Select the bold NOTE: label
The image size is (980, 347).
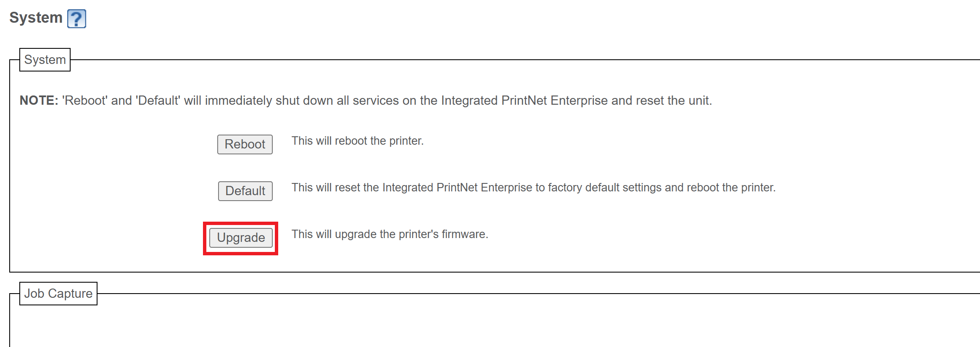pos(39,101)
